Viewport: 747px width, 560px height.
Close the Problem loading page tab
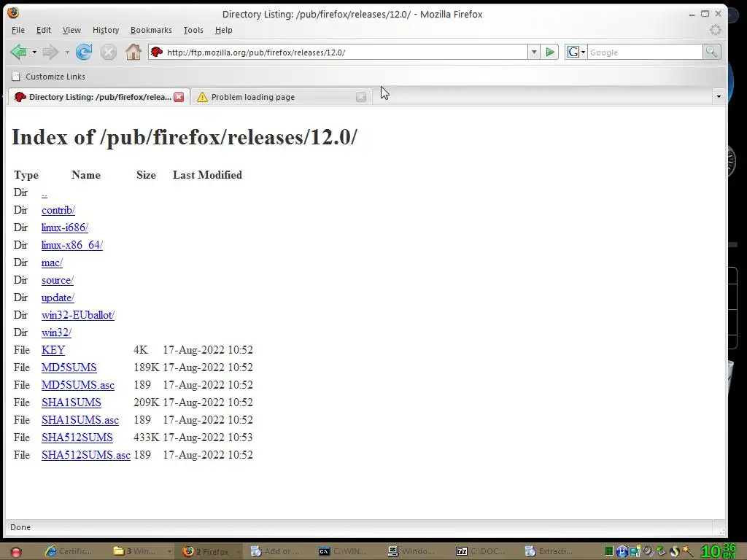tap(361, 97)
